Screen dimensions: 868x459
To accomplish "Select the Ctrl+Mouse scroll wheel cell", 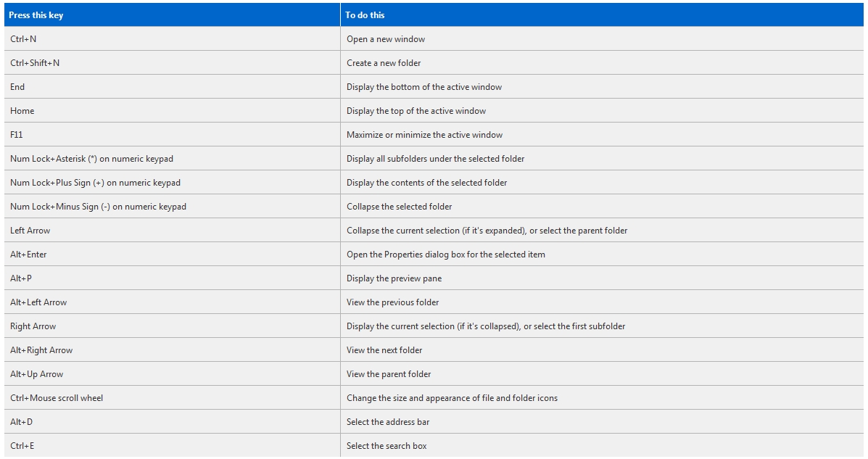I will click(57, 398).
